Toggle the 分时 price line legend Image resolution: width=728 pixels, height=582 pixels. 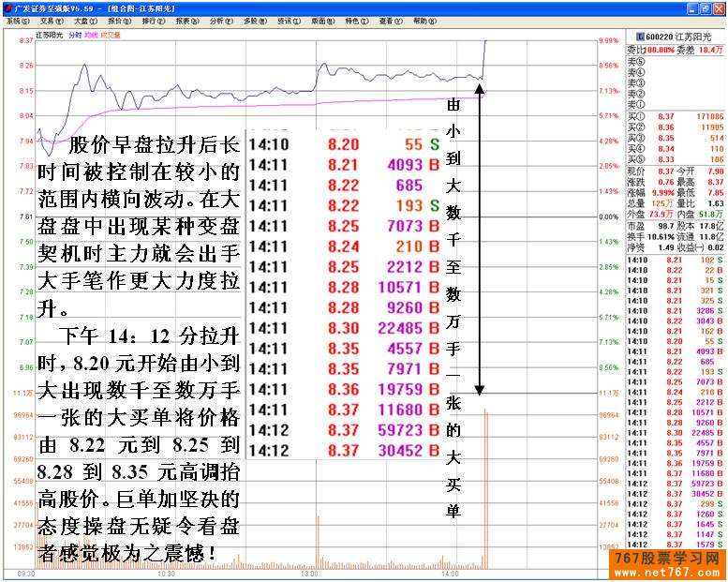75,35
